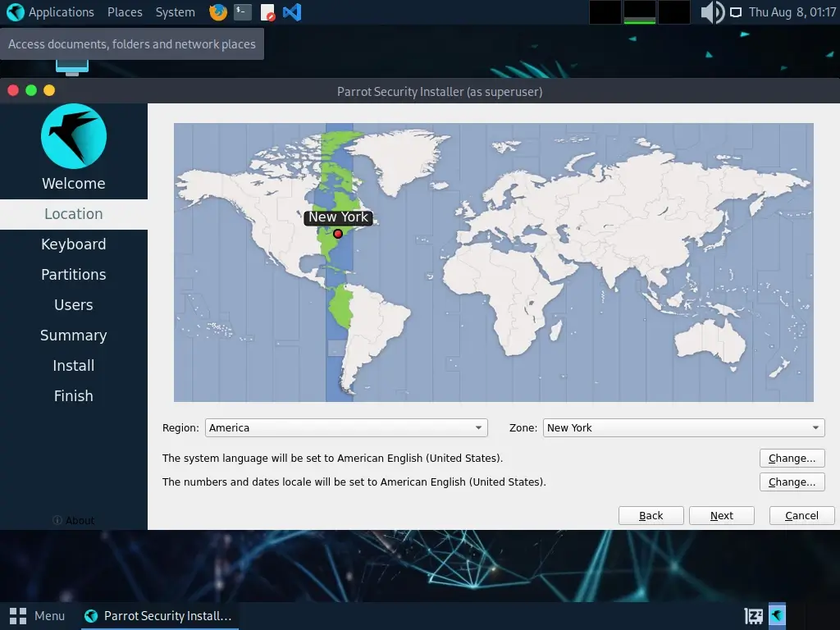Click the network monitor applet
Screen dimensions: 840x630
pyautogui.click(x=640, y=12)
